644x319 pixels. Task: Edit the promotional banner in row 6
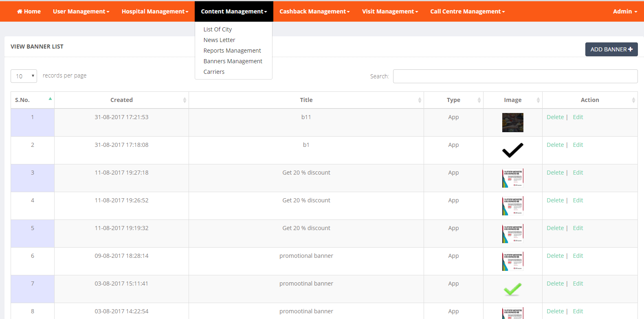coord(578,256)
